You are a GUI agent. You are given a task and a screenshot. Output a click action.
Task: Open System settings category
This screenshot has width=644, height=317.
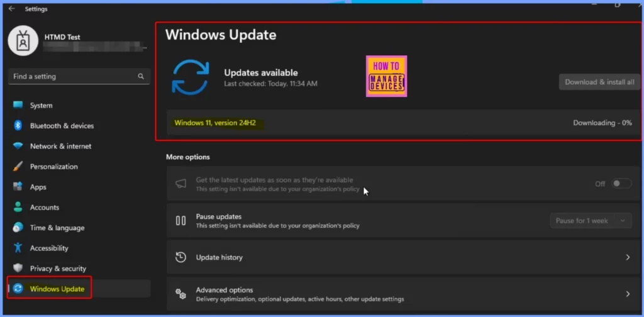(79, 106)
